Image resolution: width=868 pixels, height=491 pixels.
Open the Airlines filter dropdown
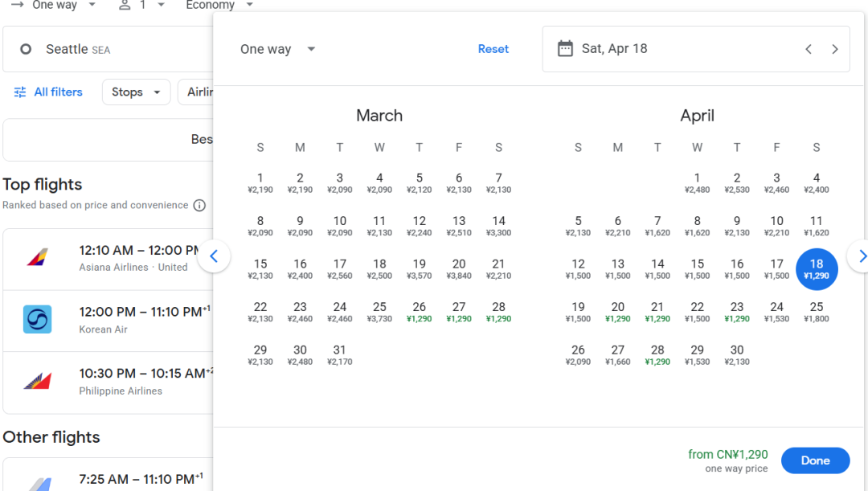[x=196, y=92]
